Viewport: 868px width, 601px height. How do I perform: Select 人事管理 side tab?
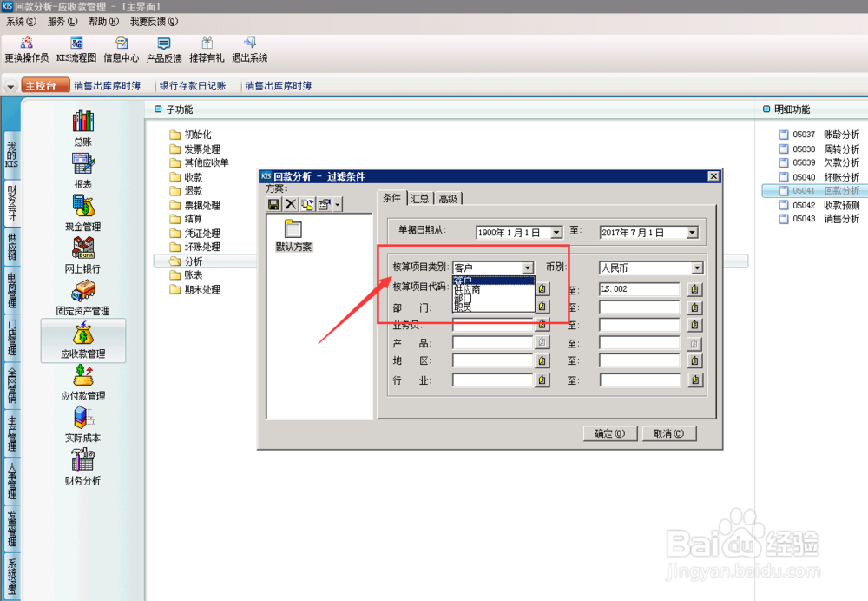pos(11,481)
